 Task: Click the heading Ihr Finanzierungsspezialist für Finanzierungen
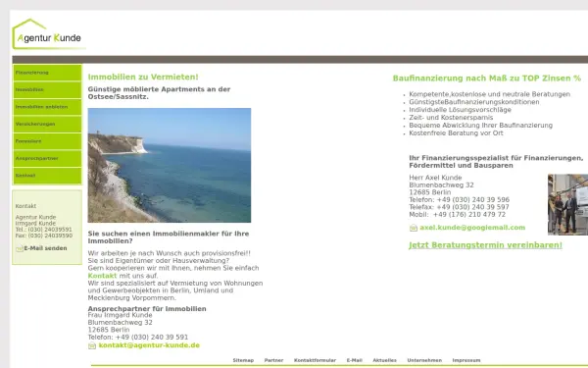496,162
